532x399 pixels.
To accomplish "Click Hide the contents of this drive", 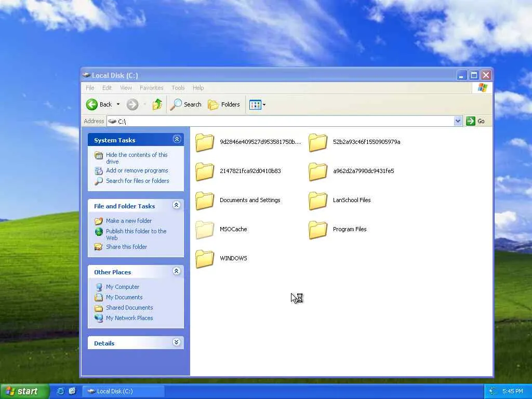I will coord(137,158).
